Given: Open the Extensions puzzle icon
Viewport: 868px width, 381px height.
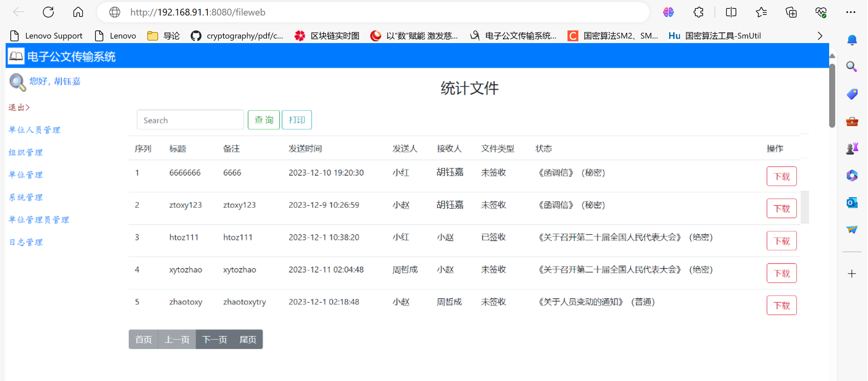Looking at the screenshot, I should 699,12.
